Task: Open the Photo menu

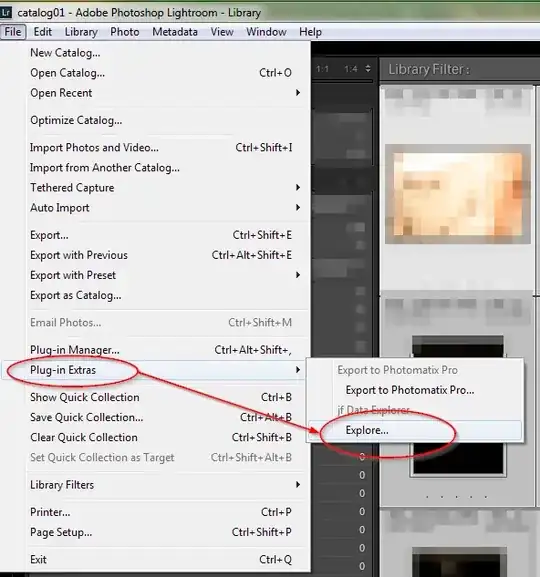Action: [x=125, y=32]
